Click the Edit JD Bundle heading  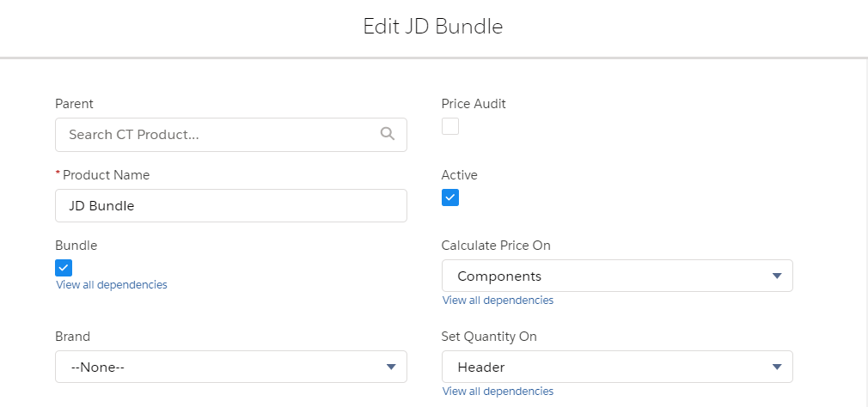click(x=433, y=27)
